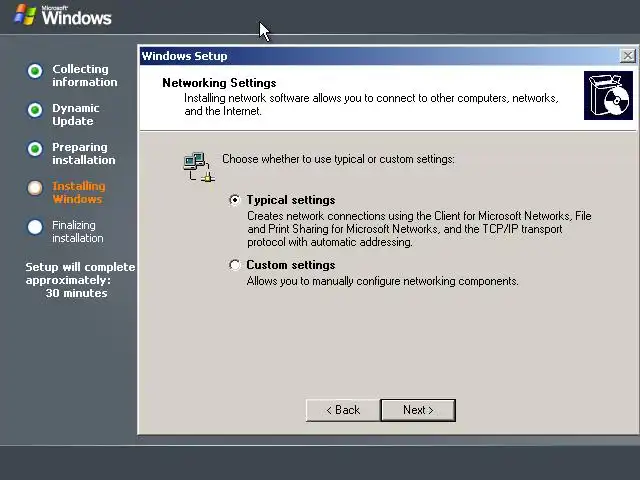
Task: Click 'Setup will complete approximately' text
Action: pyautogui.click(x=80, y=273)
